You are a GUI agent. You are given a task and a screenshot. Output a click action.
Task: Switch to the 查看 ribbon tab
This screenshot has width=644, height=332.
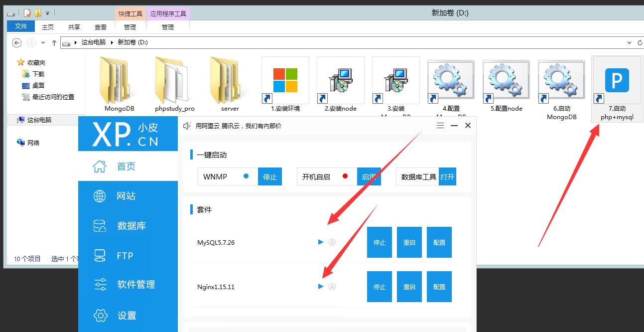point(101,27)
